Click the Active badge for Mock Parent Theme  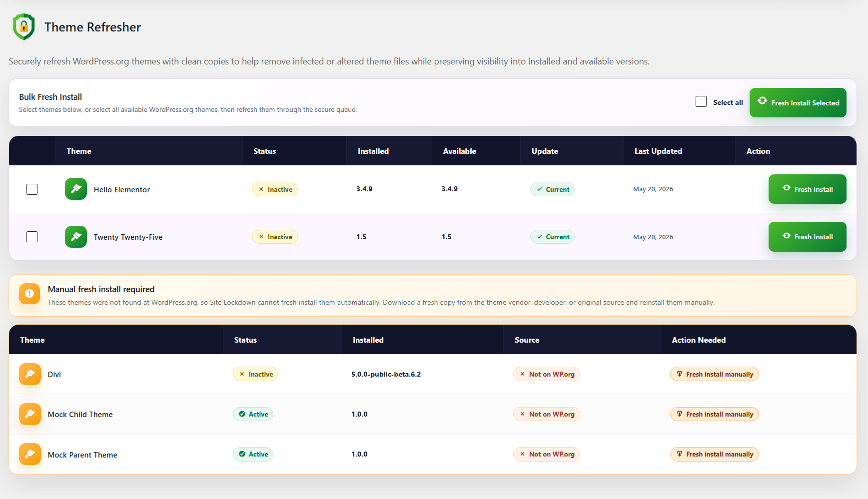[x=253, y=454]
